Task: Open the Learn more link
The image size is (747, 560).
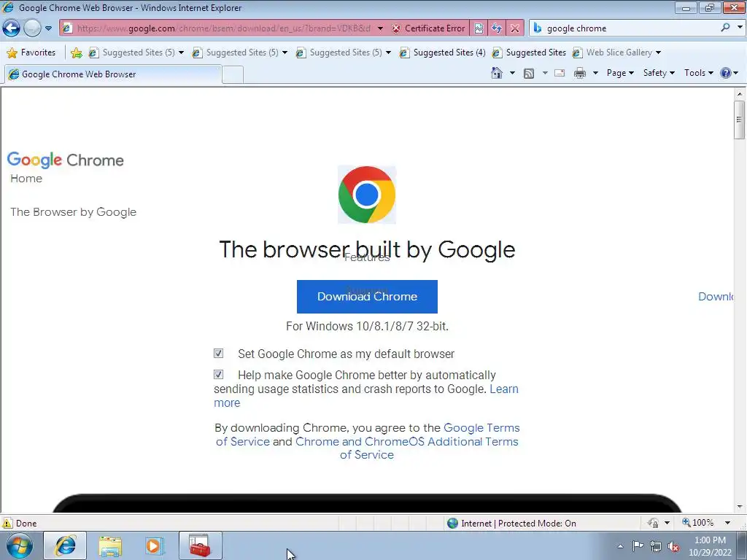Action: click(x=504, y=389)
